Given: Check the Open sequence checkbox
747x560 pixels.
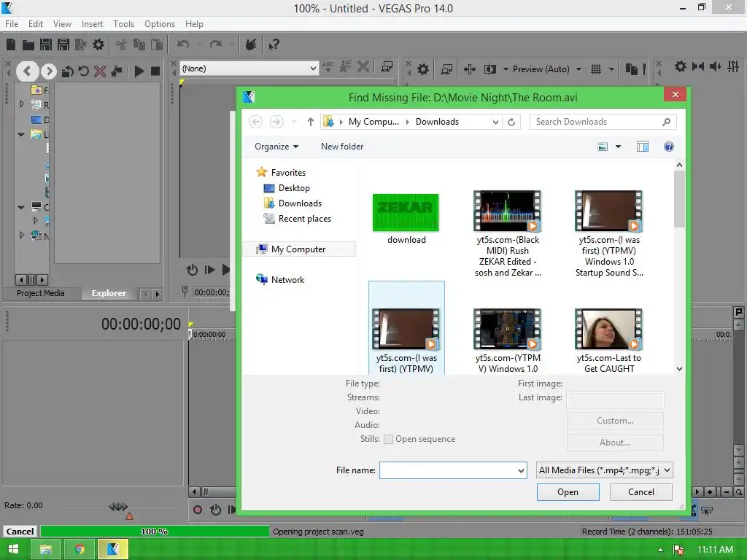Looking at the screenshot, I should click(x=388, y=439).
